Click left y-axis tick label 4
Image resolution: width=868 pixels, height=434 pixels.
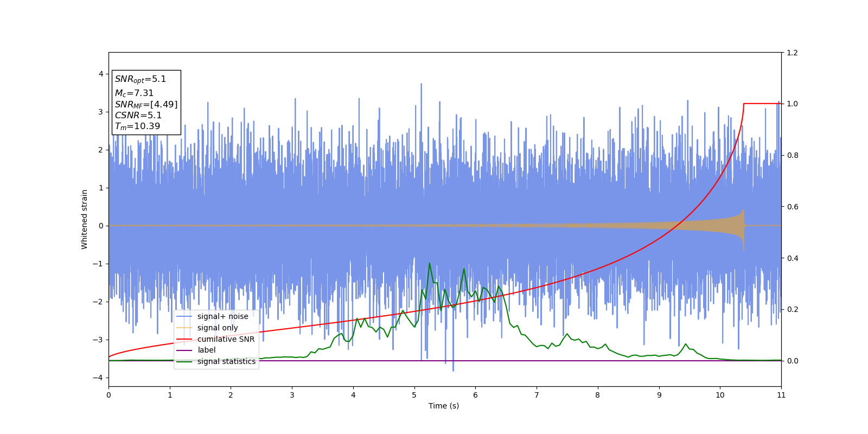point(101,74)
